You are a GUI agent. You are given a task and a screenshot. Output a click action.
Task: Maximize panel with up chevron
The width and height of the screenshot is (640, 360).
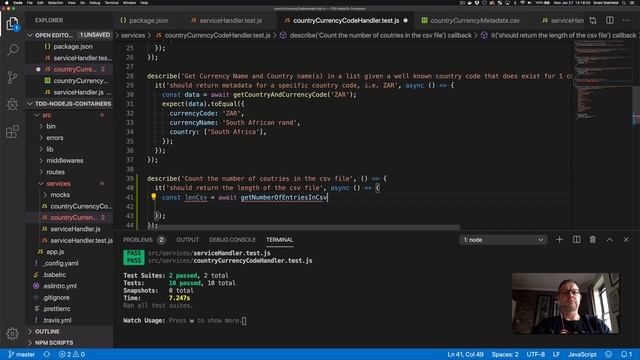pyautogui.click(x=609, y=240)
